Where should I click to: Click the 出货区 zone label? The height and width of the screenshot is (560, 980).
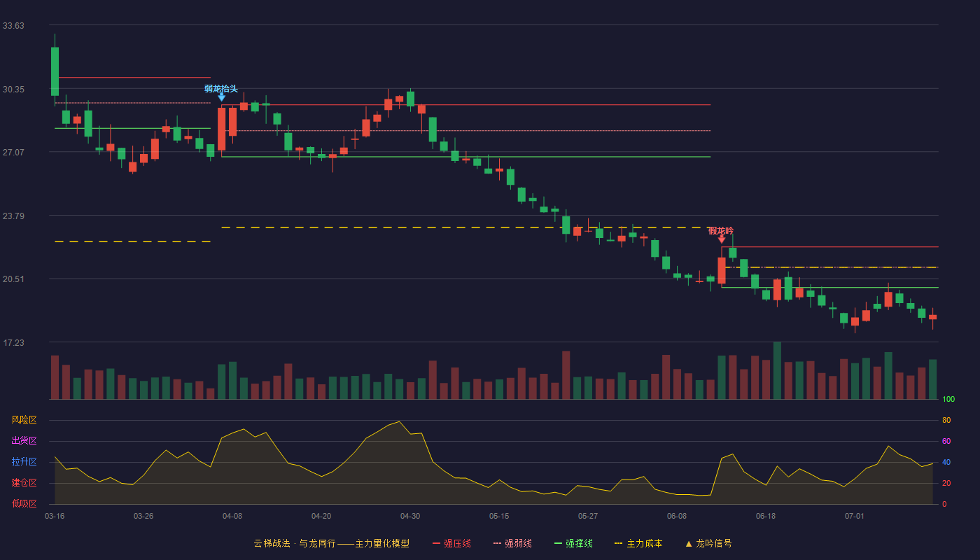24,441
